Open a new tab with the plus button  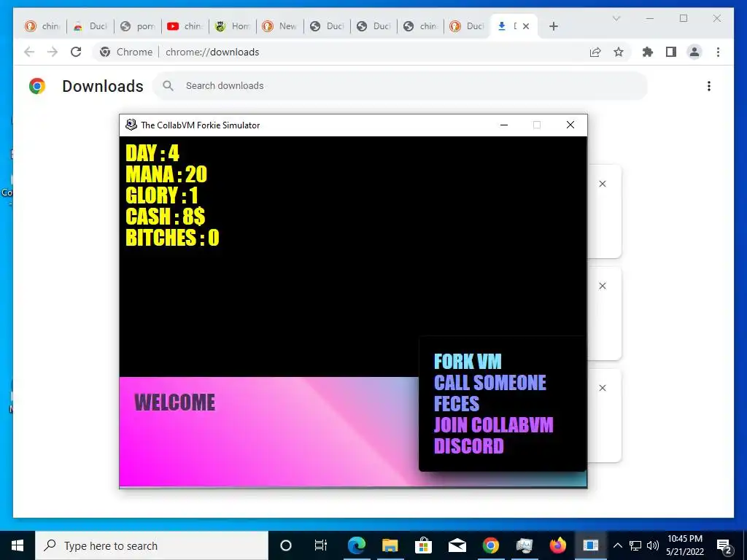click(x=553, y=26)
